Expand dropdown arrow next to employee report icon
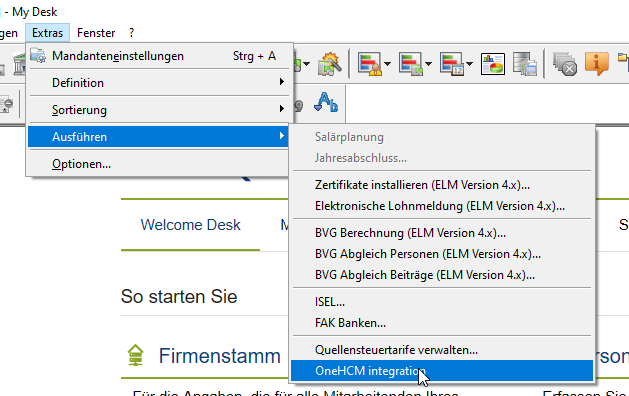 (387, 64)
